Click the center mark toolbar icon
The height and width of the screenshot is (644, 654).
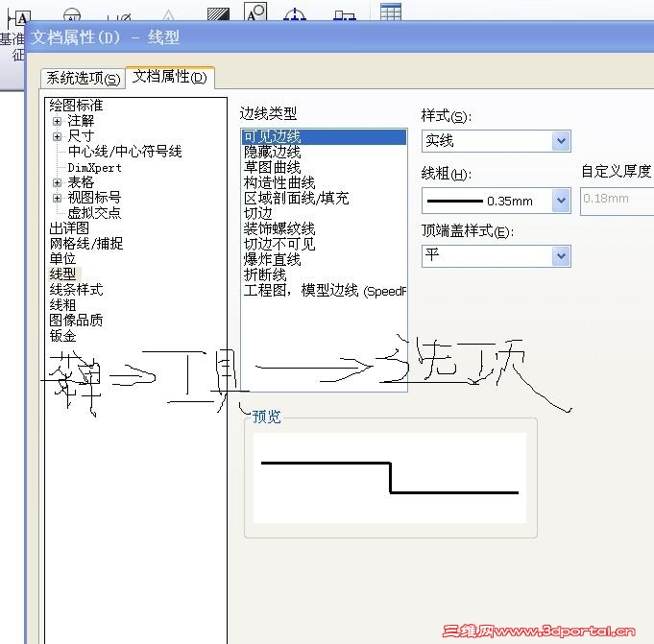295,14
